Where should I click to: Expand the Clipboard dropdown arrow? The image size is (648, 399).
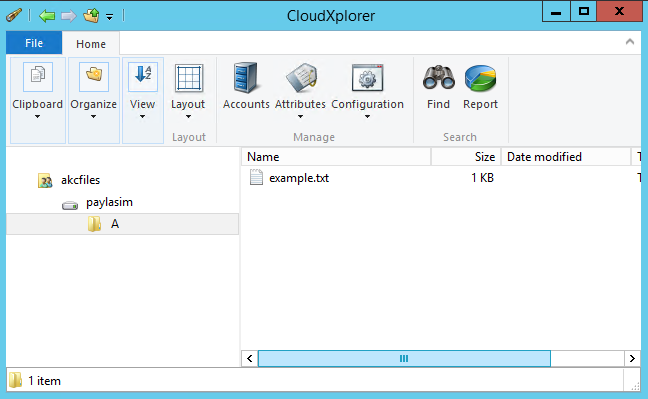(38, 117)
